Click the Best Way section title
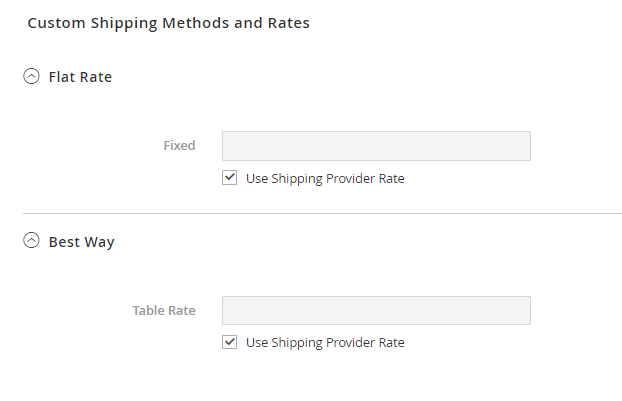Image resolution: width=622 pixels, height=401 pixels. pos(81,242)
